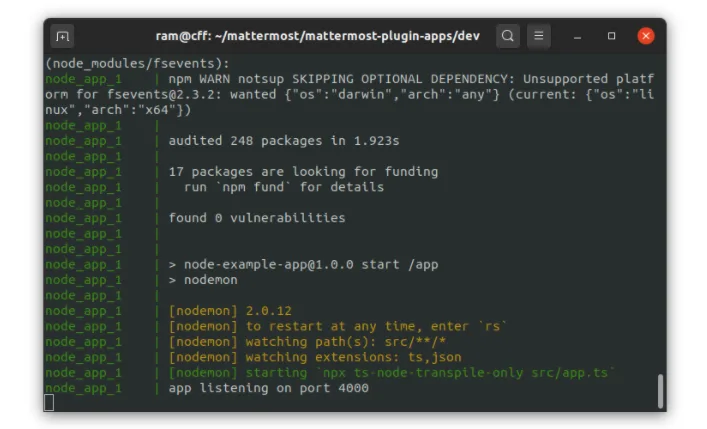Image resolution: width=707 pixels, height=429 pixels.
Task: Click the terminal scrollbar handle
Action: tap(660, 391)
